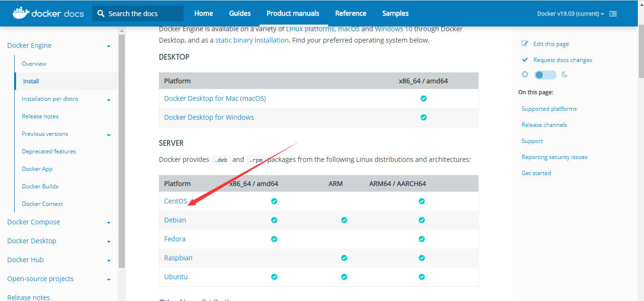This screenshot has height=301, width=644.
Task: Click the search magnifier icon
Action: (101, 14)
